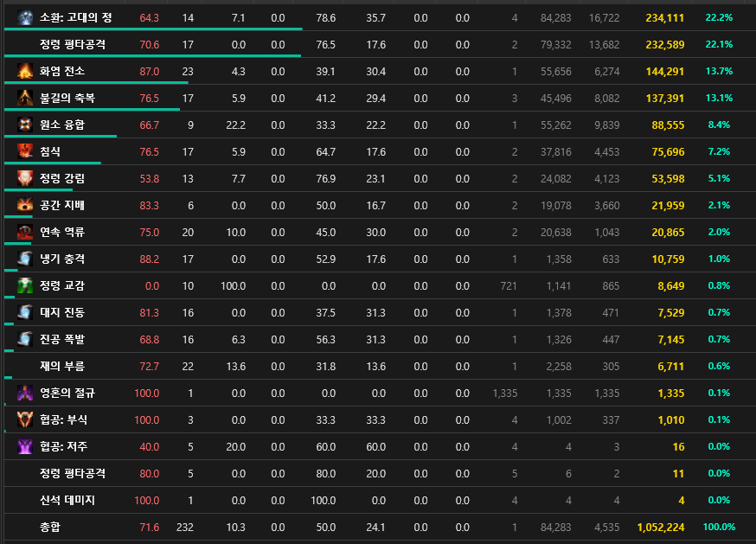Viewport: 756px width, 544px height.
Task: Click the 원소 융합 skill icon
Action: point(25,125)
